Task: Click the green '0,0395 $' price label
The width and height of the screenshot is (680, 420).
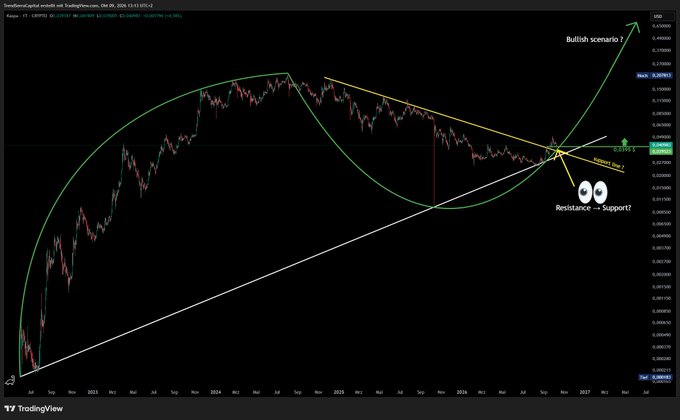Action: click(x=624, y=150)
